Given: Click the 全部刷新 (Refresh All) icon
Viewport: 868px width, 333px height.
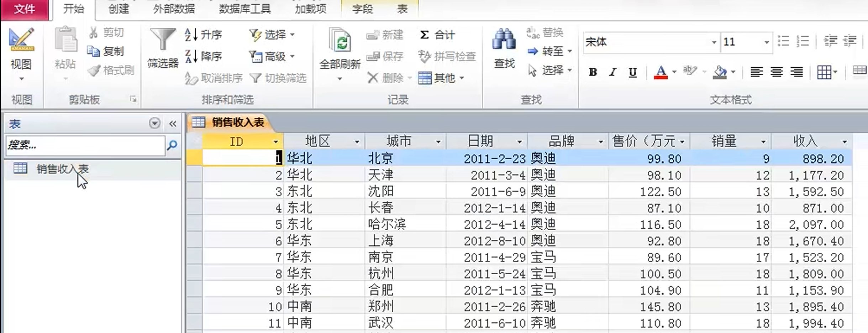Looking at the screenshot, I should [x=340, y=40].
